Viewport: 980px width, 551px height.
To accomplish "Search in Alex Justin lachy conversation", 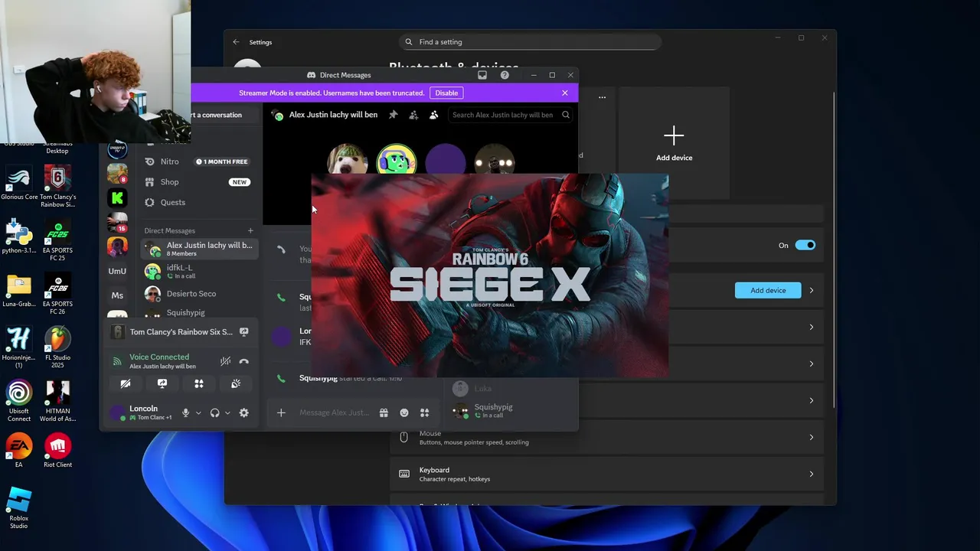I will 510,115.
